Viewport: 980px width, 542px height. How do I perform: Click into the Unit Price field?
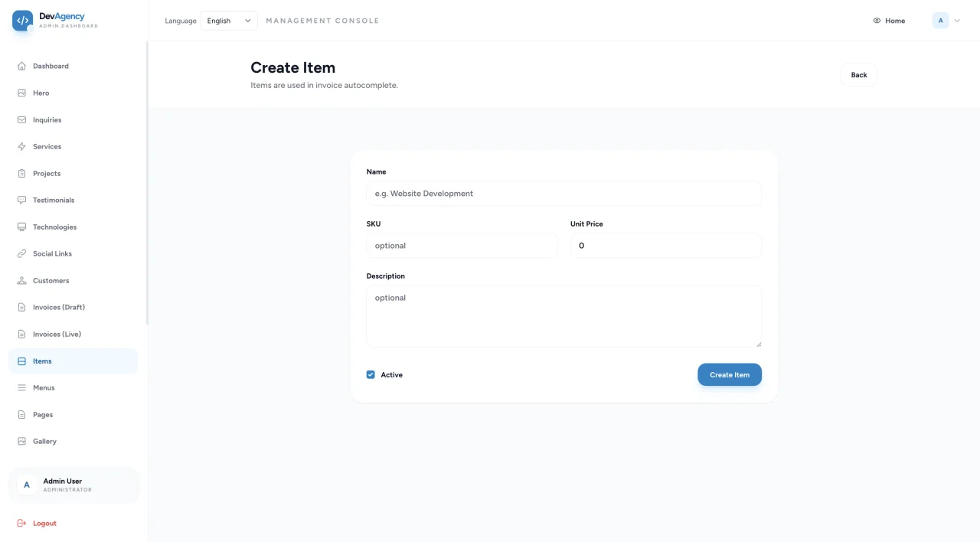tap(666, 246)
